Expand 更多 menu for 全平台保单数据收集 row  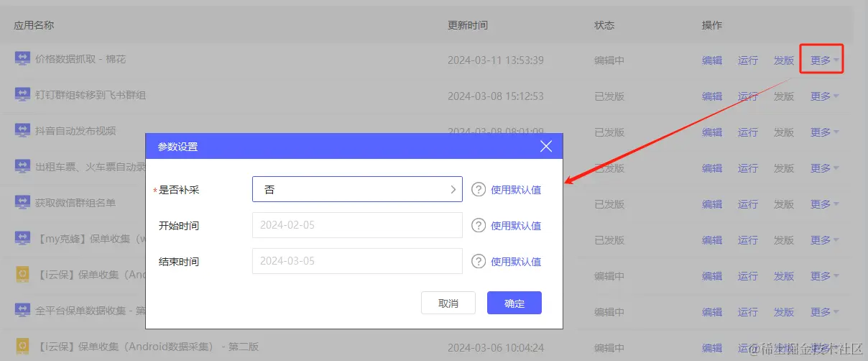coord(824,312)
